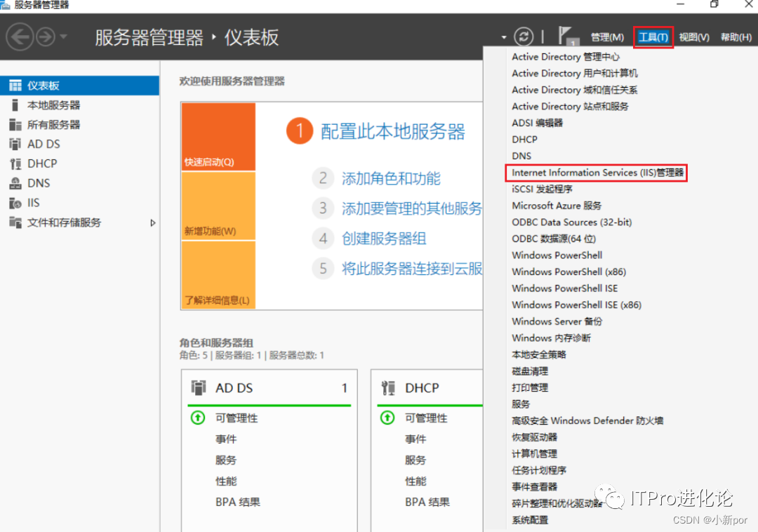
Task: Select AD DS icon in sidebar
Action: (x=15, y=144)
